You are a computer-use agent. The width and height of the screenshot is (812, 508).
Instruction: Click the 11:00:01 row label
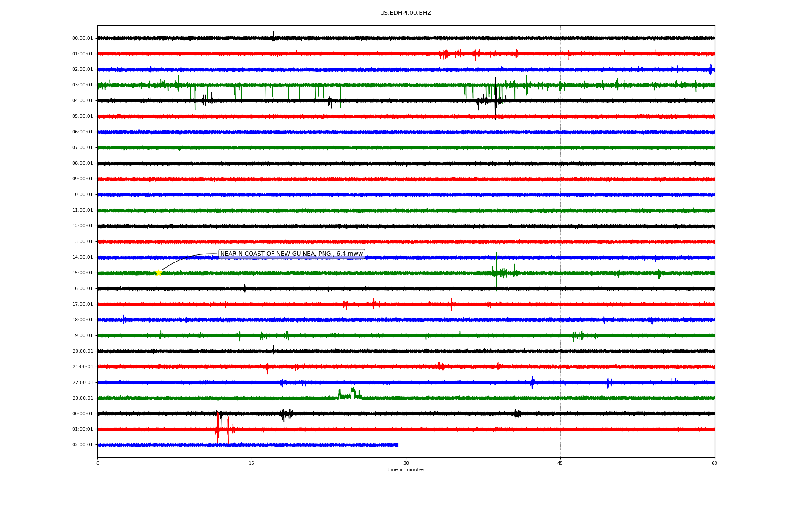pos(82,210)
